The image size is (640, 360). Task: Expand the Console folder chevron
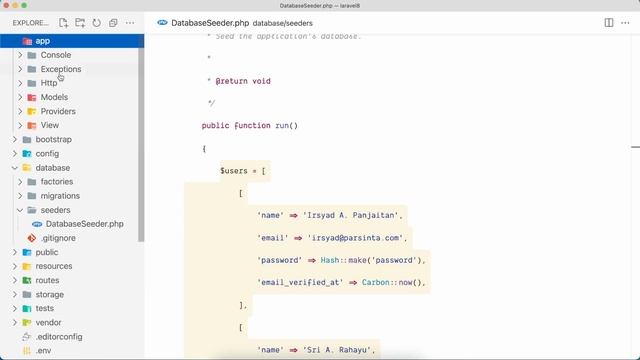pos(20,55)
